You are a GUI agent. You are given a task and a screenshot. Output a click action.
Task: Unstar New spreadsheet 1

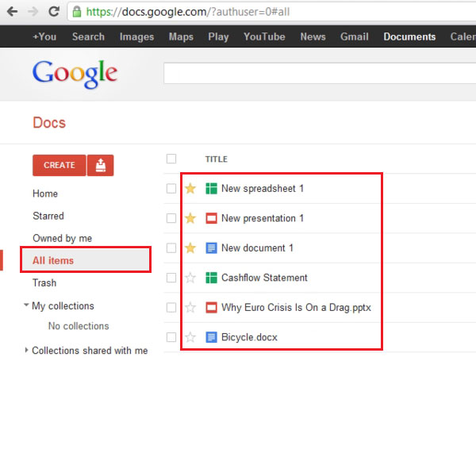pyautogui.click(x=190, y=189)
